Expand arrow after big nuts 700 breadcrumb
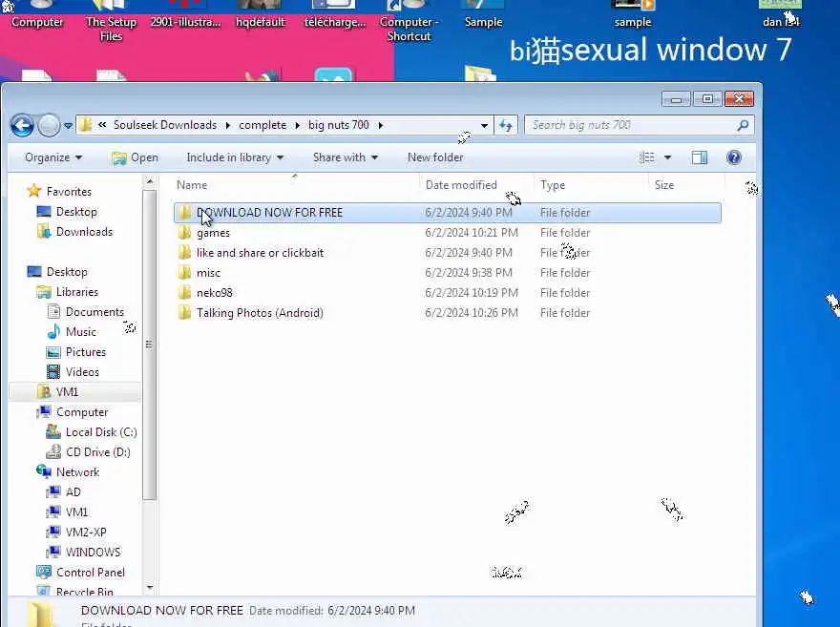The width and height of the screenshot is (840, 627). (x=380, y=126)
